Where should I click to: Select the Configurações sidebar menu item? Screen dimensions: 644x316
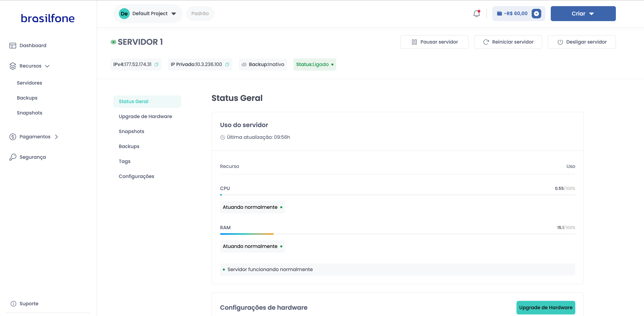click(137, 176)
